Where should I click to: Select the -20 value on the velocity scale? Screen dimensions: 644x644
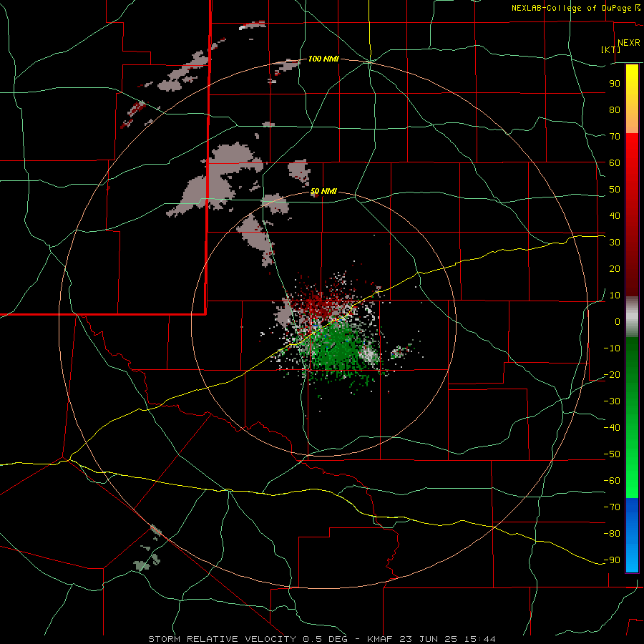[612, 374]
